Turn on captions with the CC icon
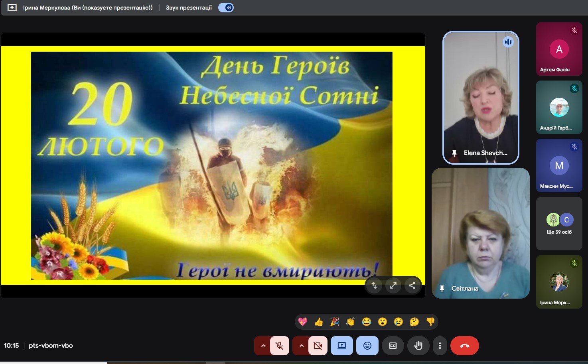The image size is (588, 364). coord(393,346)
